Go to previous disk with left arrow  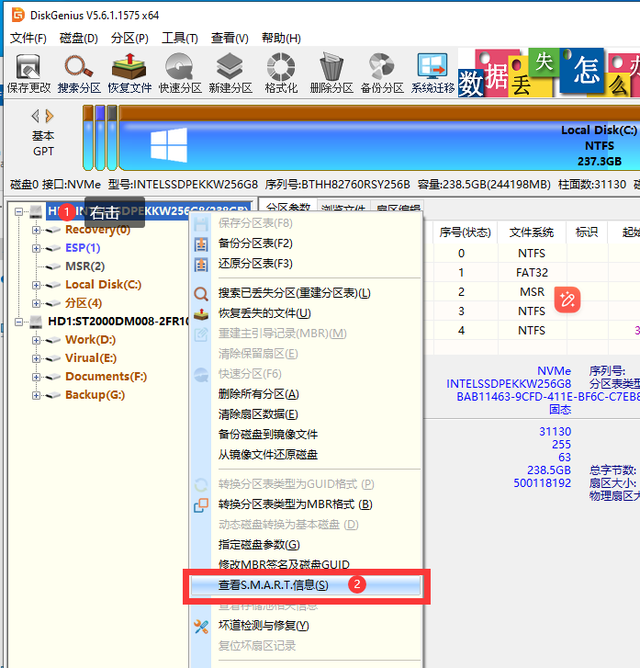(x=36, y=116)
